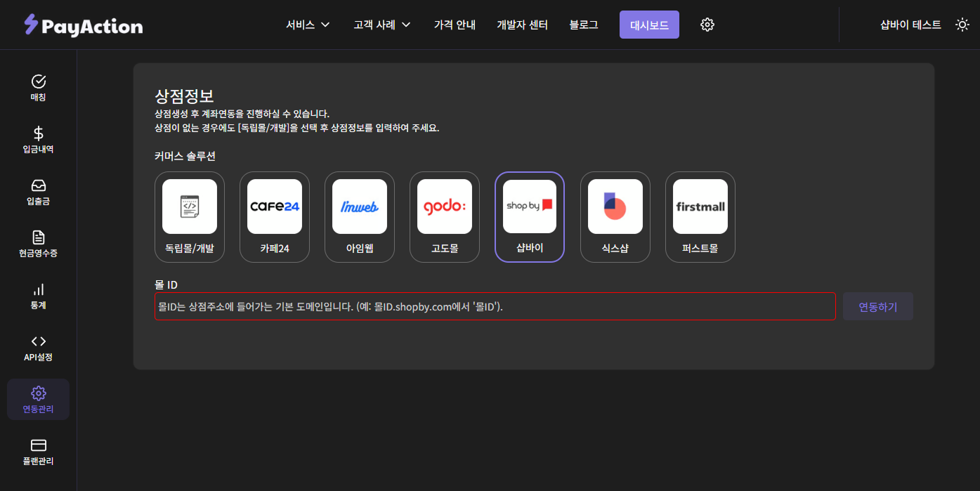Focus the 몰 ID input field

pos(495,306)
